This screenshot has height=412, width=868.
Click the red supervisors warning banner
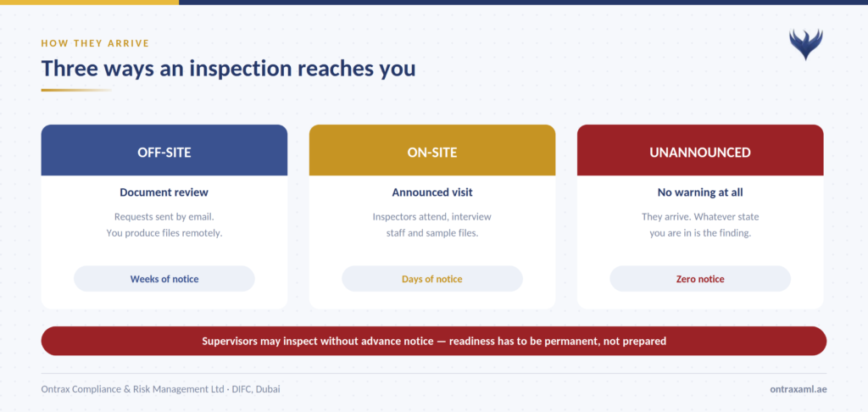click(x=434, y=341)
